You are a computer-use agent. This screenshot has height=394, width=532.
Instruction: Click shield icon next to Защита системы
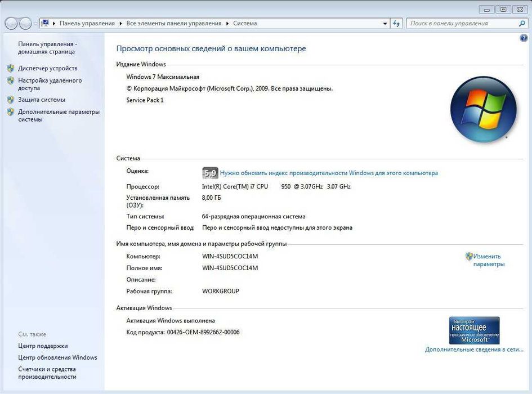[11, 100]
